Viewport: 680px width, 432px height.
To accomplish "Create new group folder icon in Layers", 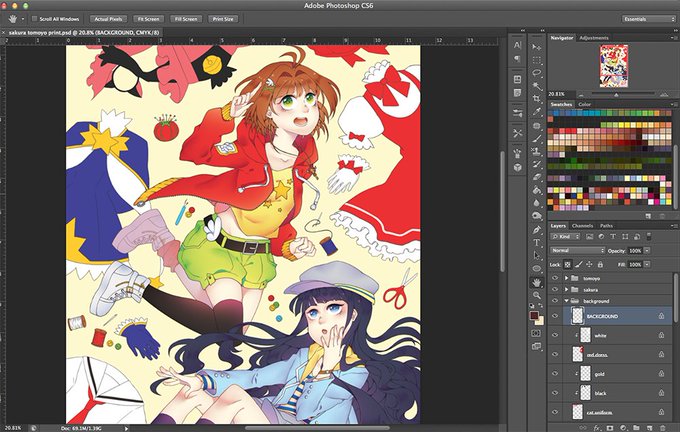I will coord(636,428).
